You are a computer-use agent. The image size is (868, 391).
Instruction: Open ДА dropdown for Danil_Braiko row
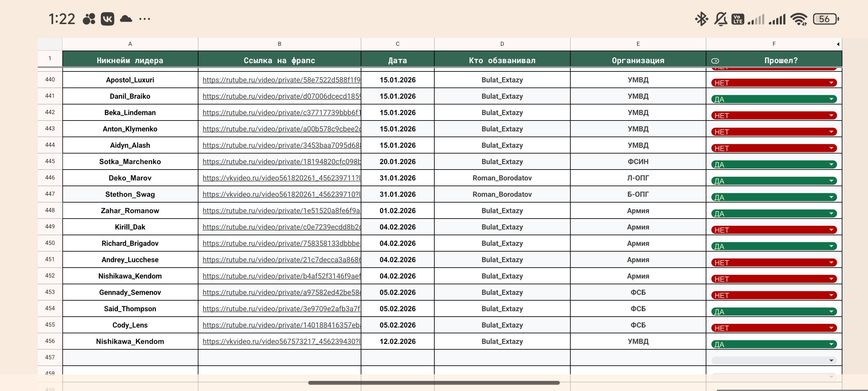point(831,99)
